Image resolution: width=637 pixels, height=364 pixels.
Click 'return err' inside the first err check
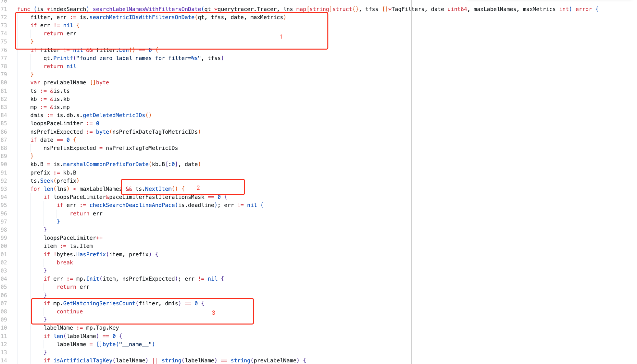(x=60, y=33)
